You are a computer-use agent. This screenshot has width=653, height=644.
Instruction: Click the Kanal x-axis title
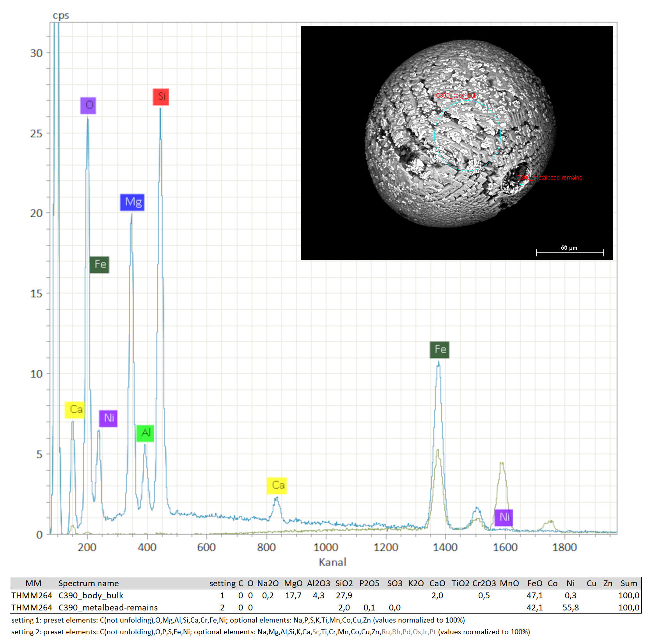[332, 562]
